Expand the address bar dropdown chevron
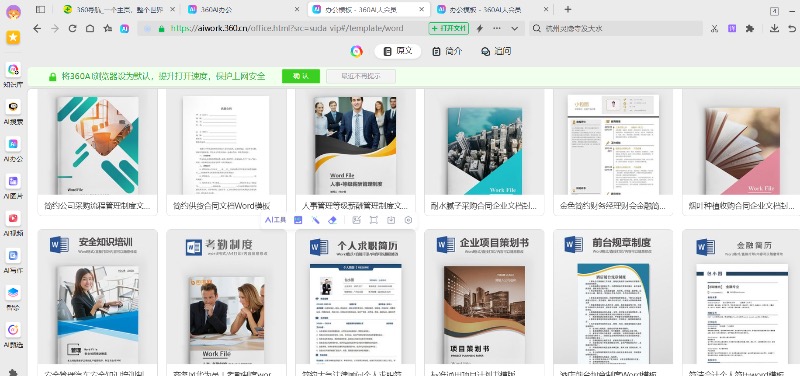The height and width of the screenshot is (376, 800). [x=515, y=29]
